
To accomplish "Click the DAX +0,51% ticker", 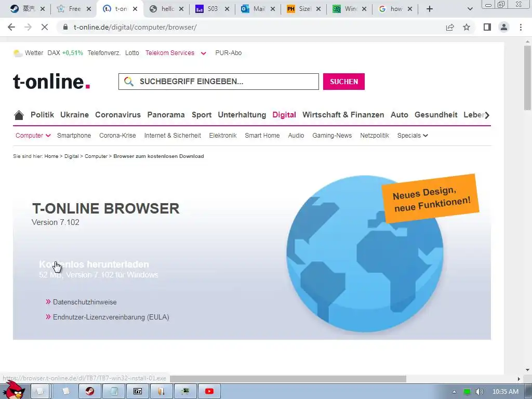I will 65,53.
